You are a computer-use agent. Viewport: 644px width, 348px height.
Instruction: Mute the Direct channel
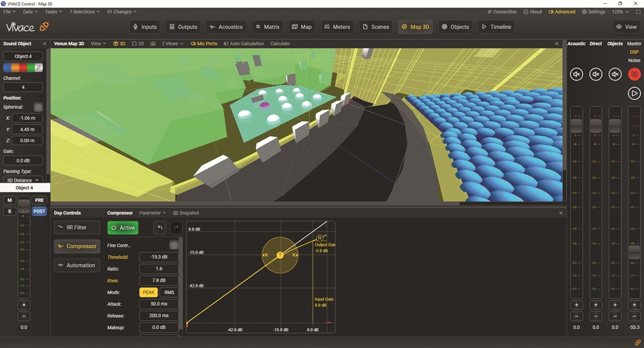click(596, 75)
